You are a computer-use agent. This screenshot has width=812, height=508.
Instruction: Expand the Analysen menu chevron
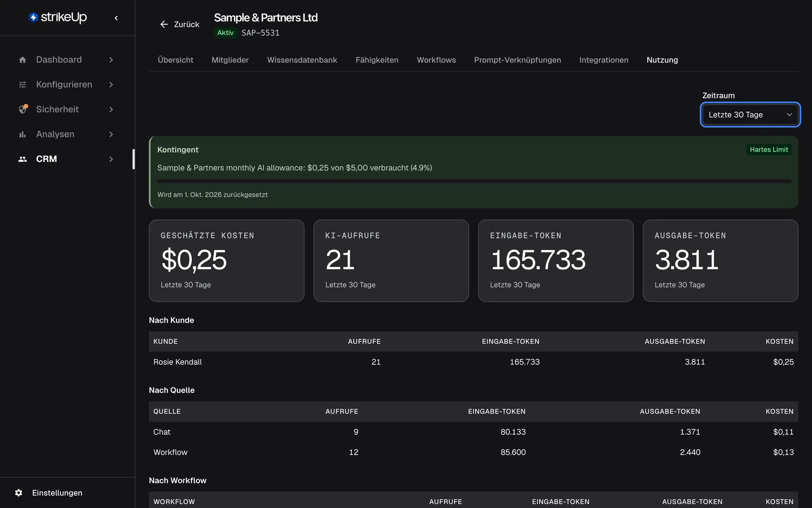[x=111, y=134]
